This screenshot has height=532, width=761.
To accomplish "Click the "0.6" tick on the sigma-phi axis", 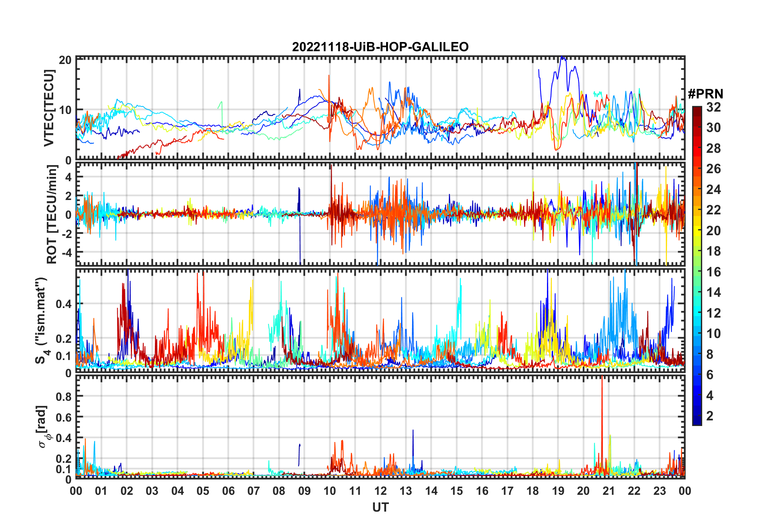I will pos(64,417).
